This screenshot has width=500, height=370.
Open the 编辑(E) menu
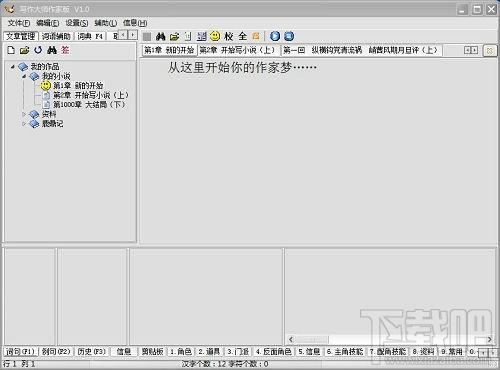[48, 23]
